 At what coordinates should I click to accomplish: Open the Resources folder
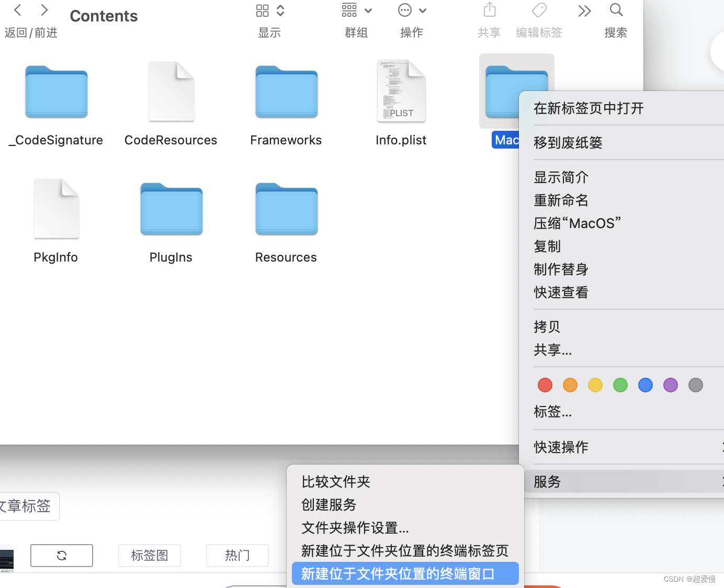pyautogui.click(x=286, y=209)
